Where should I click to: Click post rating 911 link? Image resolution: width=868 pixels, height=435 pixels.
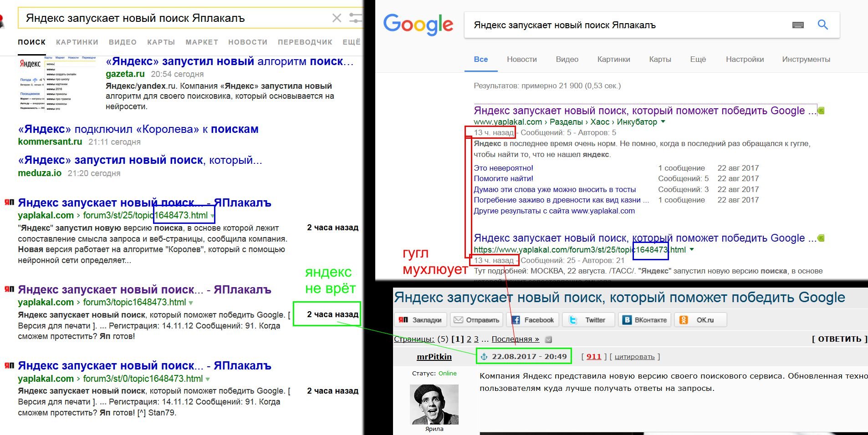point(594,357)
